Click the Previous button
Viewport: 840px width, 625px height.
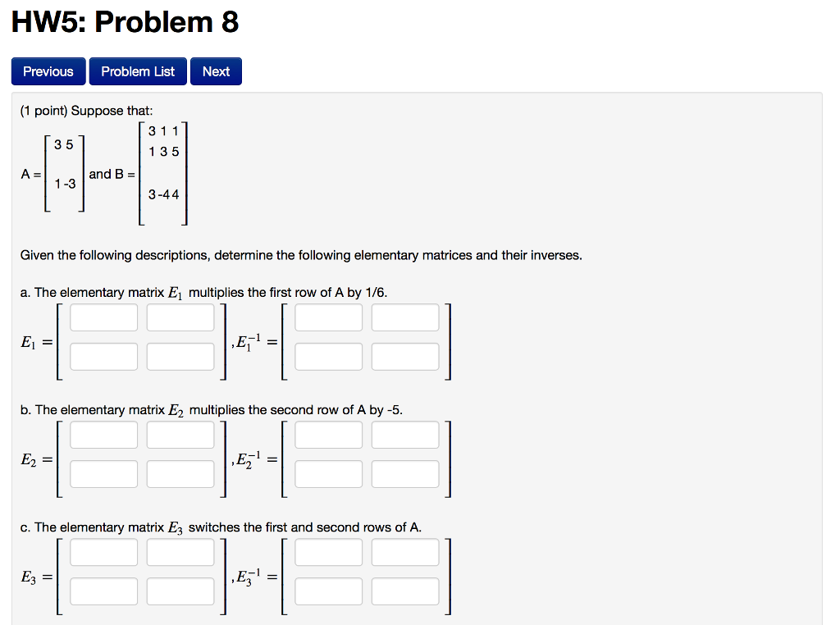[x=48, y=71]
